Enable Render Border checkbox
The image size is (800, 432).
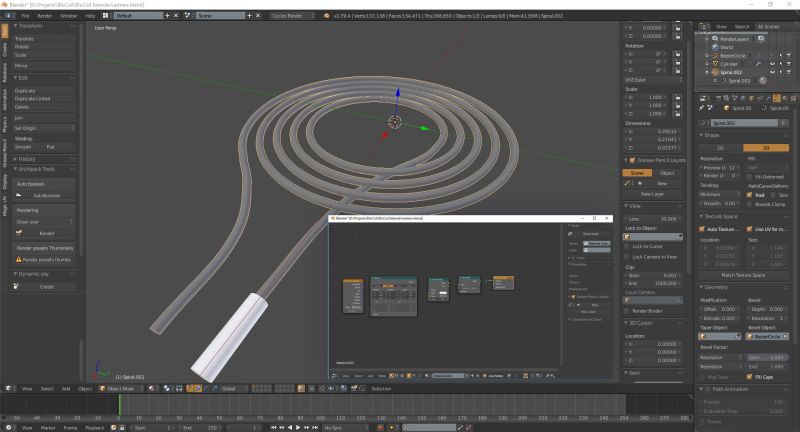627,311
